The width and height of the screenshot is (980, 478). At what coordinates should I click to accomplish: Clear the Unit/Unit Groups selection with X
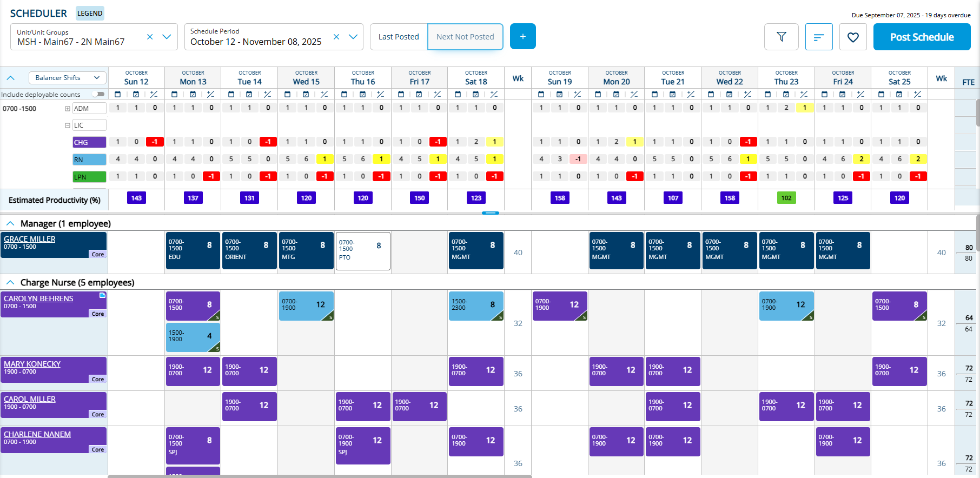click(150, 37)
